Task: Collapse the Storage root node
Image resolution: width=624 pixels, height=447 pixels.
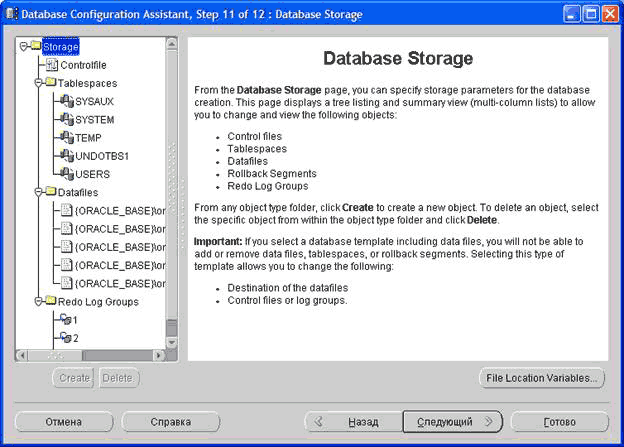Action: pyautogui.click(x=23, y=47)
